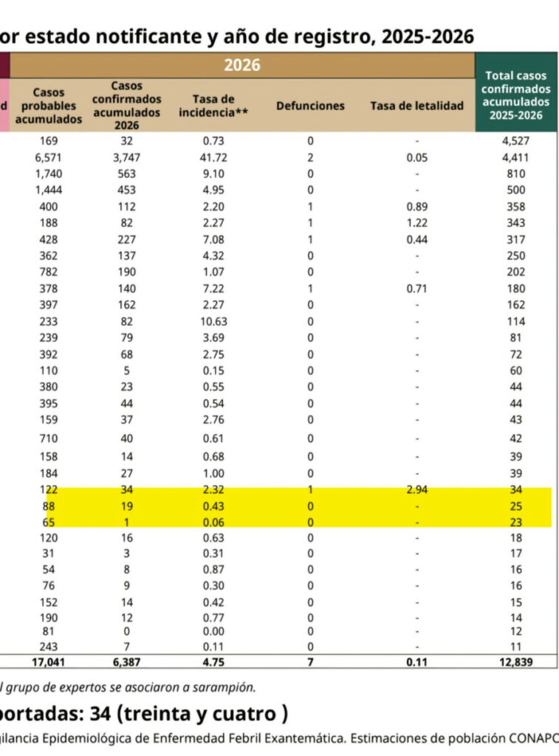
Task: Select the grand total 12,839
Action: pyautogui.click(x=516, y=662)
